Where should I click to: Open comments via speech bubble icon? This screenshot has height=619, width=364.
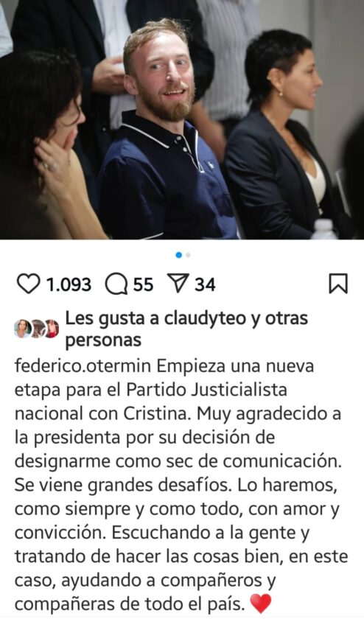[116, 284]
